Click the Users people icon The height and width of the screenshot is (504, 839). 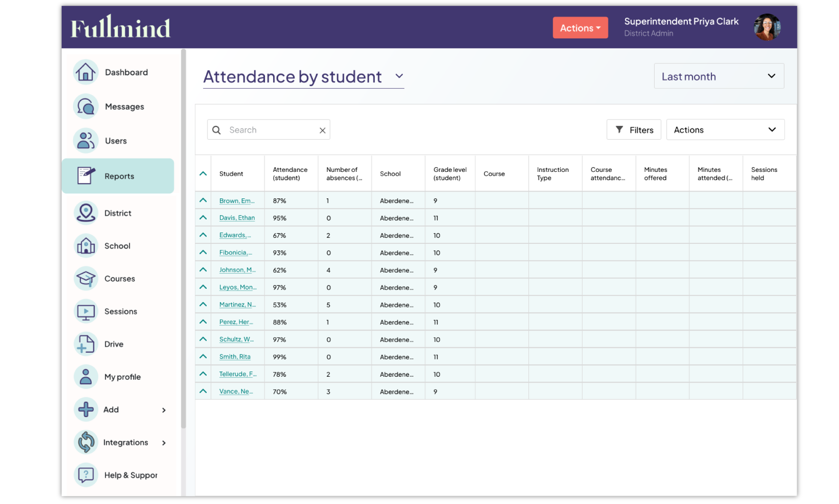point(86,141)
